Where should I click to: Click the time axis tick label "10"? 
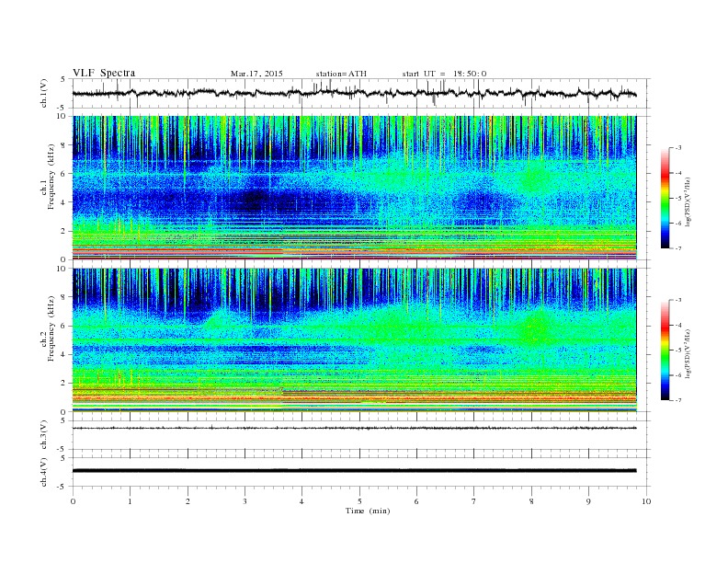coord(646,501)
